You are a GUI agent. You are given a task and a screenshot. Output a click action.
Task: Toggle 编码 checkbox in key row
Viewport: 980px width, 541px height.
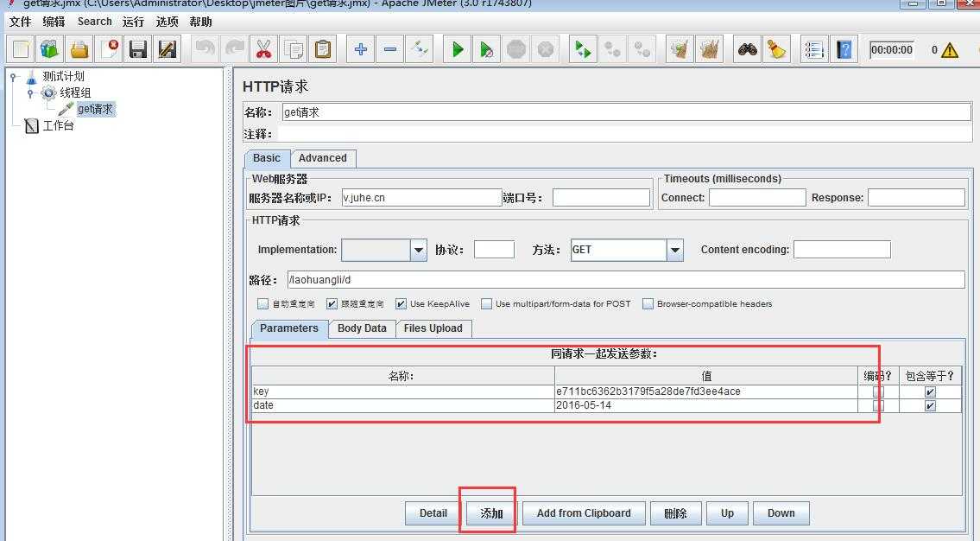878,392
